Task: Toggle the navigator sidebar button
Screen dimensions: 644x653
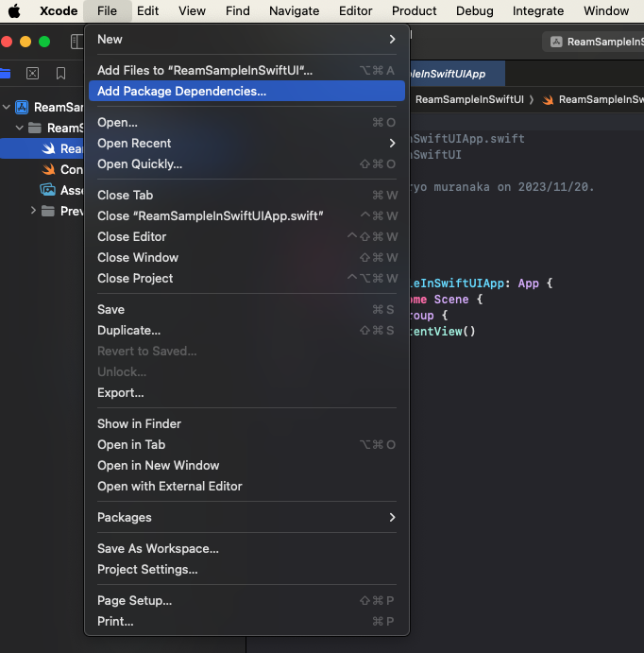Action: 77,42
